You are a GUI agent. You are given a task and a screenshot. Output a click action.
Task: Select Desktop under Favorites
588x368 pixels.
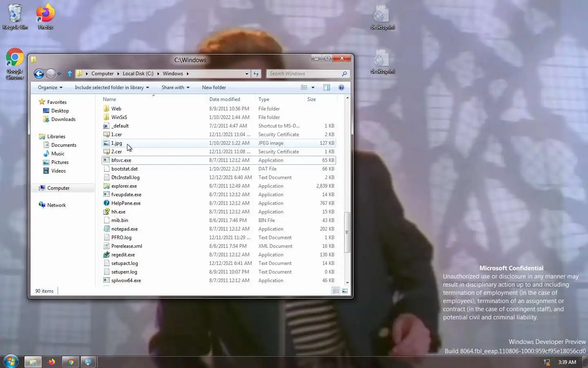click(x=60, y=111)
